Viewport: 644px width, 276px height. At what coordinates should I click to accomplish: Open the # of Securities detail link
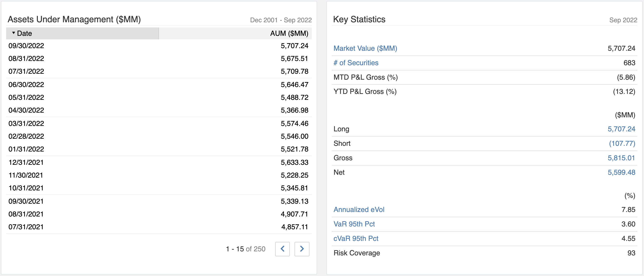(356, 63)
